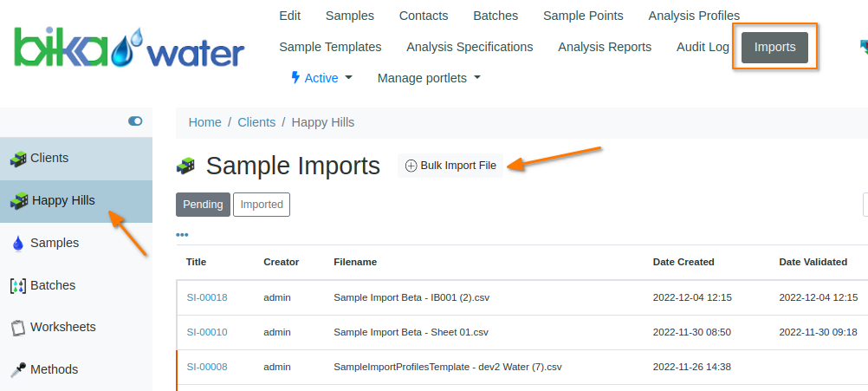
Task: Sort by the Date Created column header
Action: click(x=683, y=262)
